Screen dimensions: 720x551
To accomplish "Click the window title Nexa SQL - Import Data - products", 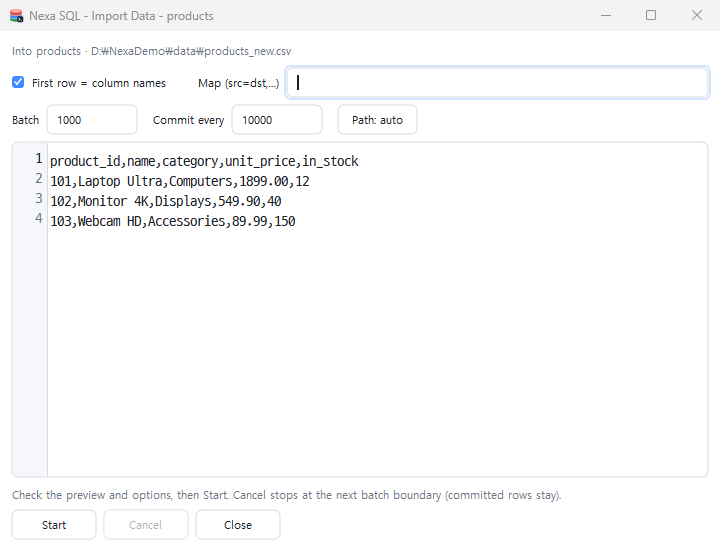I will [x=121, y=16].
